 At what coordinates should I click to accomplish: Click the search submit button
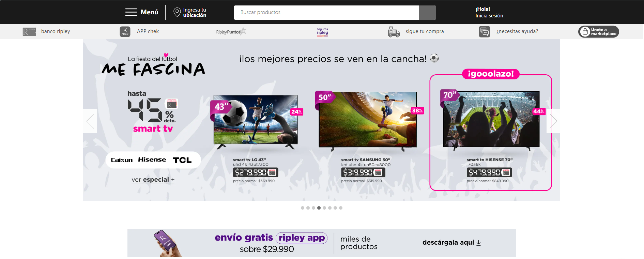click(x=428, y=13)
